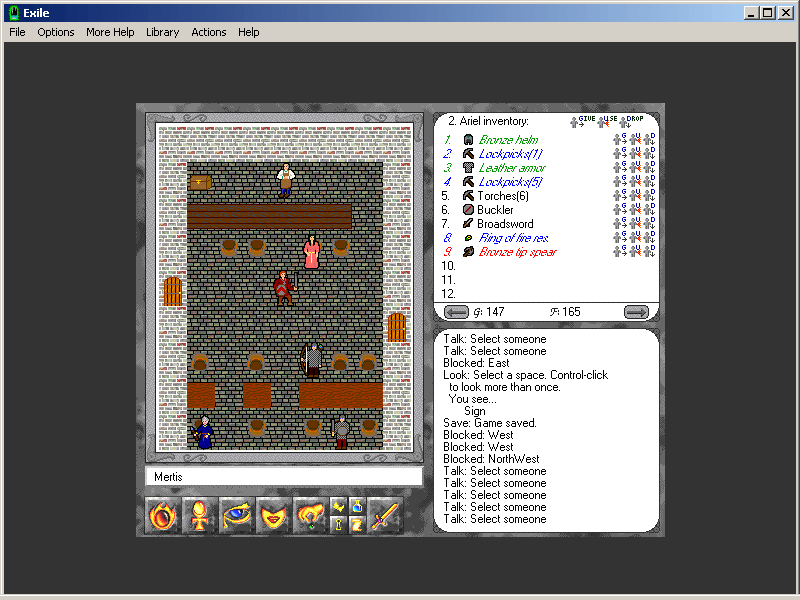Viewport: 800px width, 600px height.
Task: Select the red lips Talk button
Action: [273, 515]
